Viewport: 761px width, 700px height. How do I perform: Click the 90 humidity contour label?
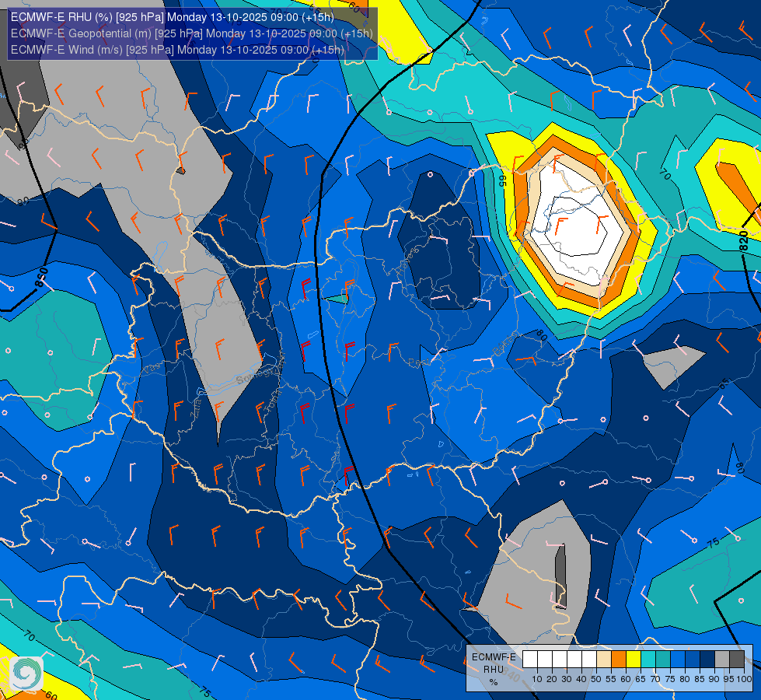point(23,201)
